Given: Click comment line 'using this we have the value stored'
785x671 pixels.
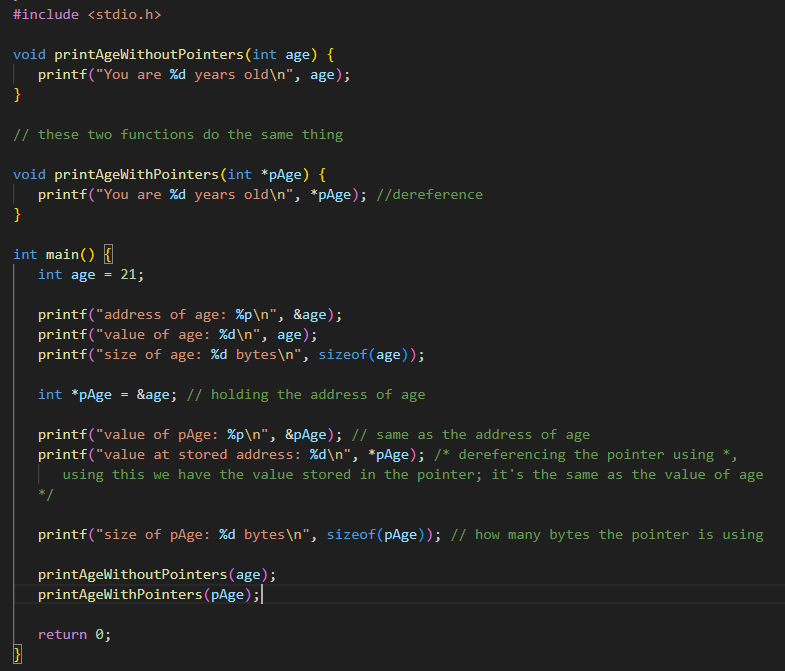Looking at the screenshot, I should coord(413,475).
